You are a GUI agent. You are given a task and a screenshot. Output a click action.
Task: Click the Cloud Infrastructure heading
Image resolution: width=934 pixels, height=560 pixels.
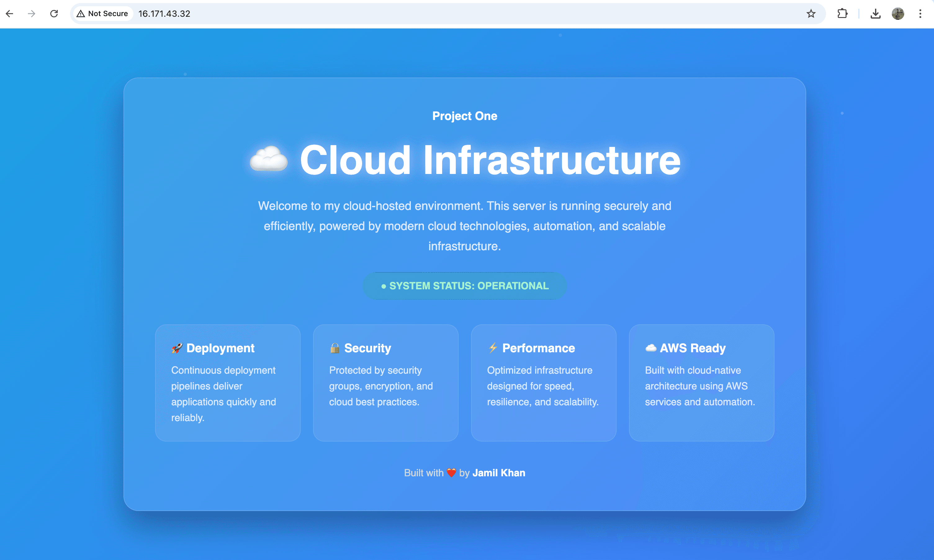[x=490, y=160]
